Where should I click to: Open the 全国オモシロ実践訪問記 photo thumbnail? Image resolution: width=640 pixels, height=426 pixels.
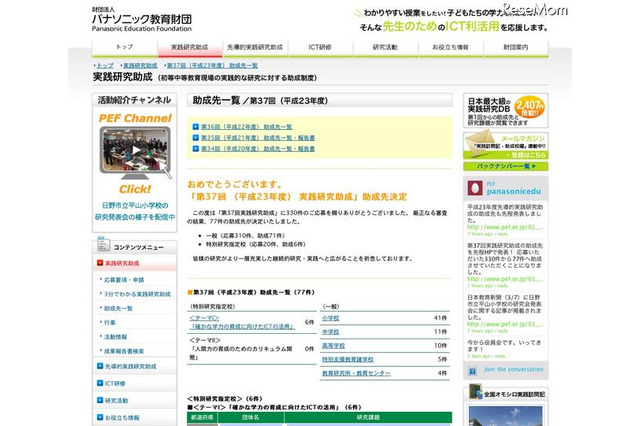tap(506, 416)
